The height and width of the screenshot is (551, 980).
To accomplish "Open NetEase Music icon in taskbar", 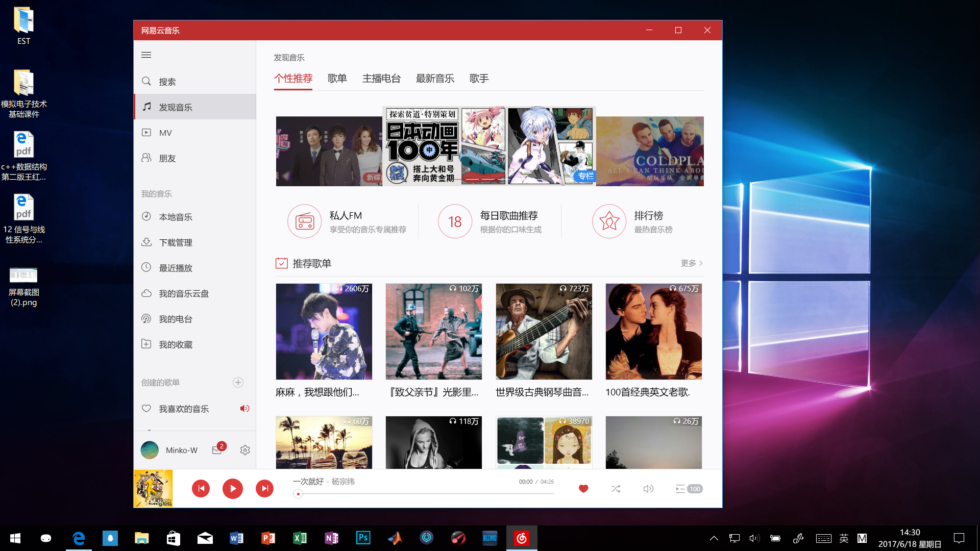I will click(x=521, y=538).
